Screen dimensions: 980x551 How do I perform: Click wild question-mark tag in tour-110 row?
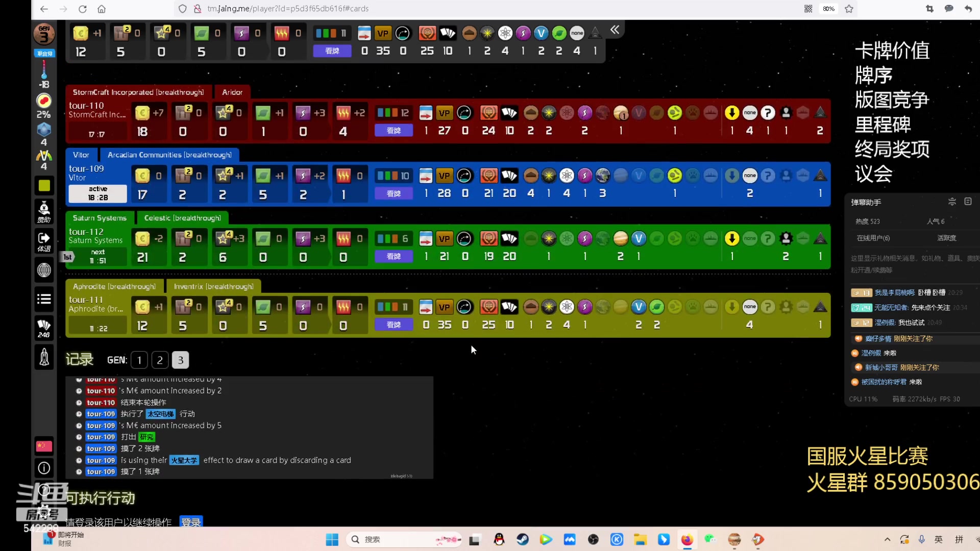(x=768, y=113)
